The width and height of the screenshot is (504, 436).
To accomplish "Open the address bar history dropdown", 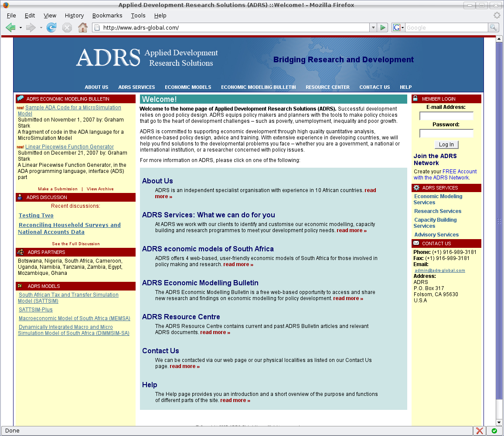I will [373, 27].
